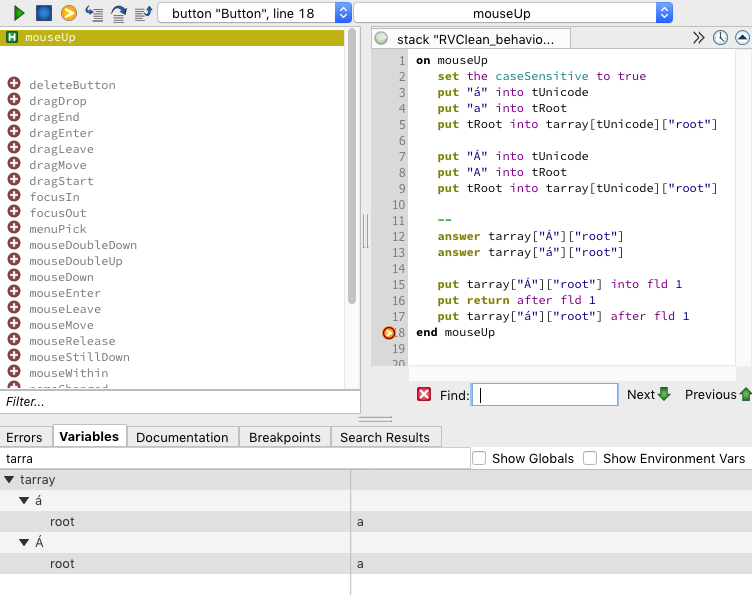The height and width of the screenshot is (595, 752).
Task: Click the Step Into icon
Action: pos(94,13)
